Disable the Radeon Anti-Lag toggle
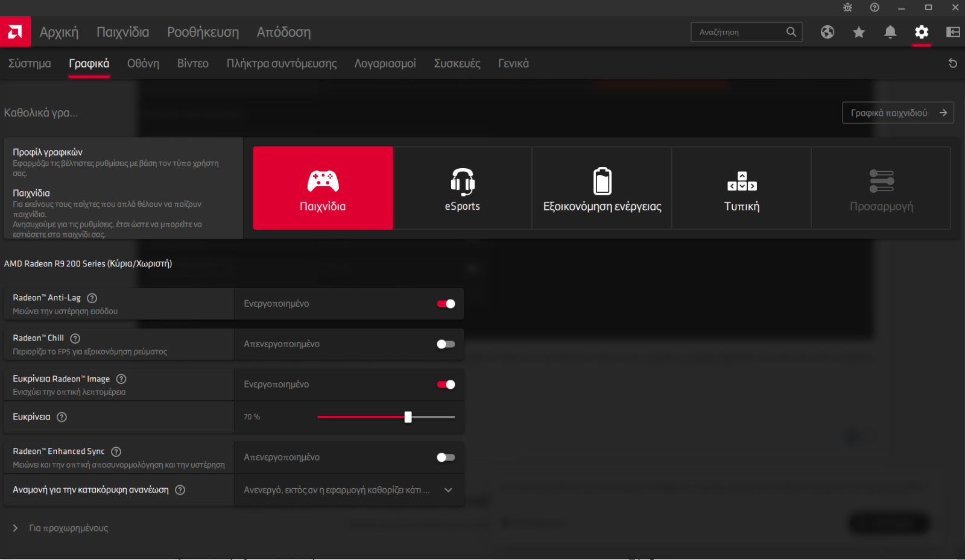The width and height of the screenshot is (965, 560). [446, 304]
